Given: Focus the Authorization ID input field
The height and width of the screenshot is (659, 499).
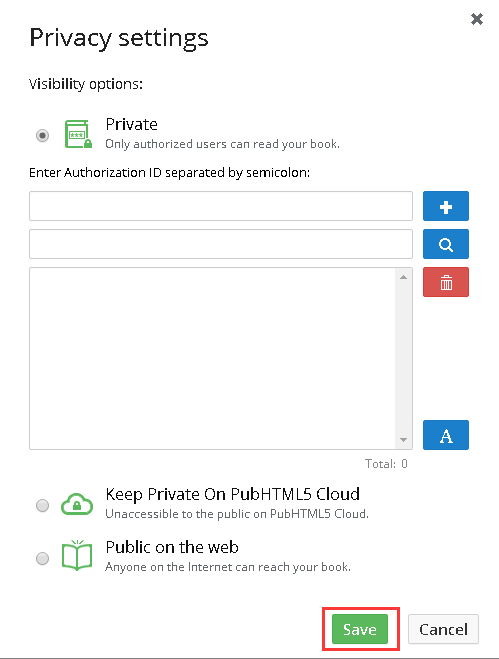Looking at the screenshot, I should [x=221, y=206].
